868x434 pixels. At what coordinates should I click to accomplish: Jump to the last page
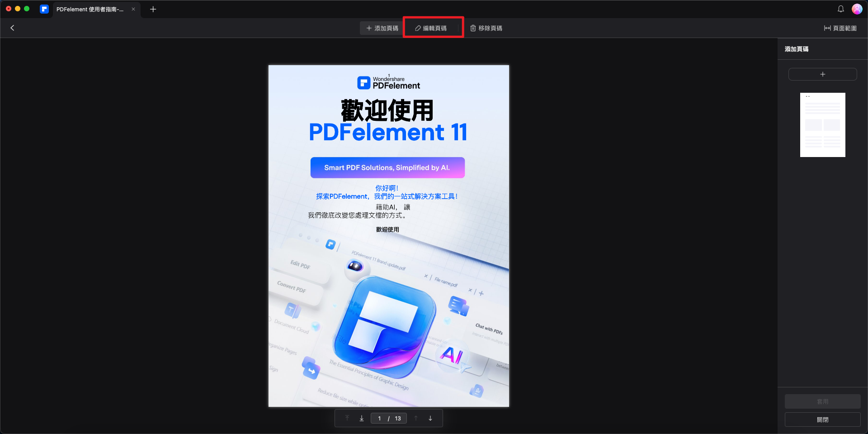point(362,419)
